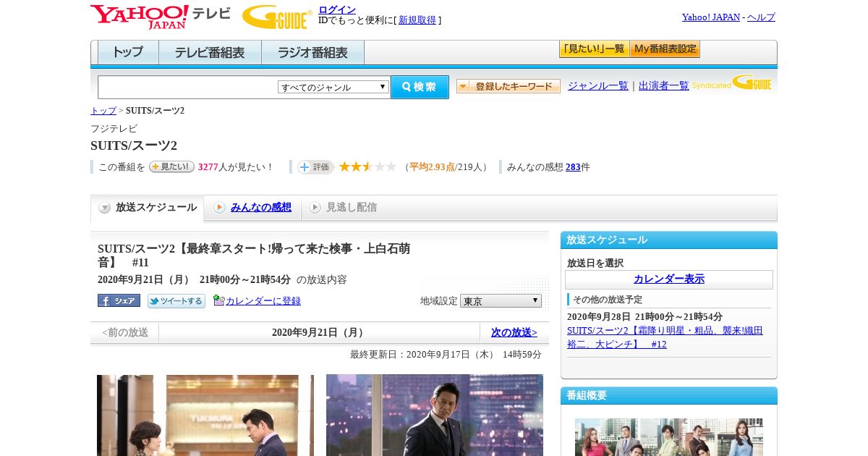This screenshot has width=868, height=456.
Task: Click the right episode photo of man in suit
Action: (435, 415)
